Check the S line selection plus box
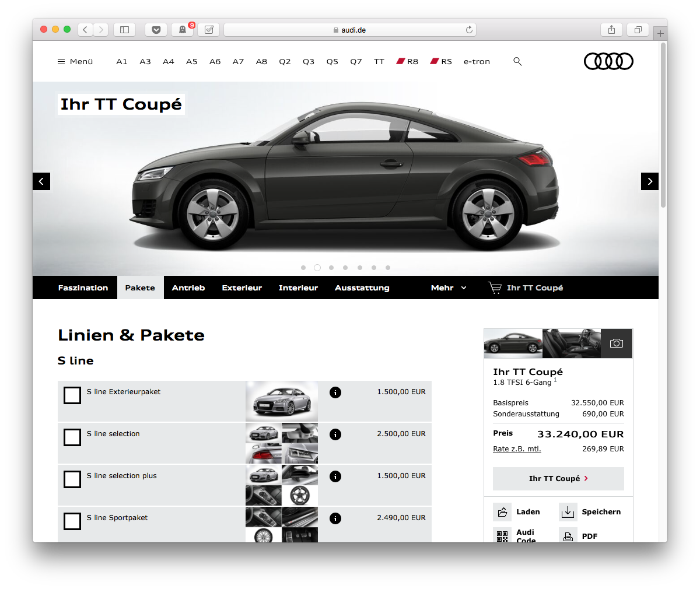Image resolution: width=700 pixels, height=589 pixels. pyautogui.click(x=72, y=479)
